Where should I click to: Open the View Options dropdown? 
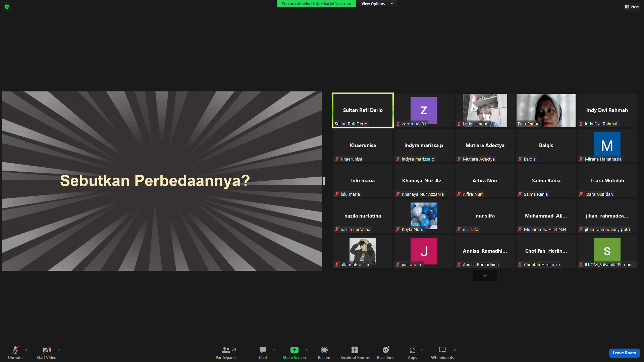point(377,4)
